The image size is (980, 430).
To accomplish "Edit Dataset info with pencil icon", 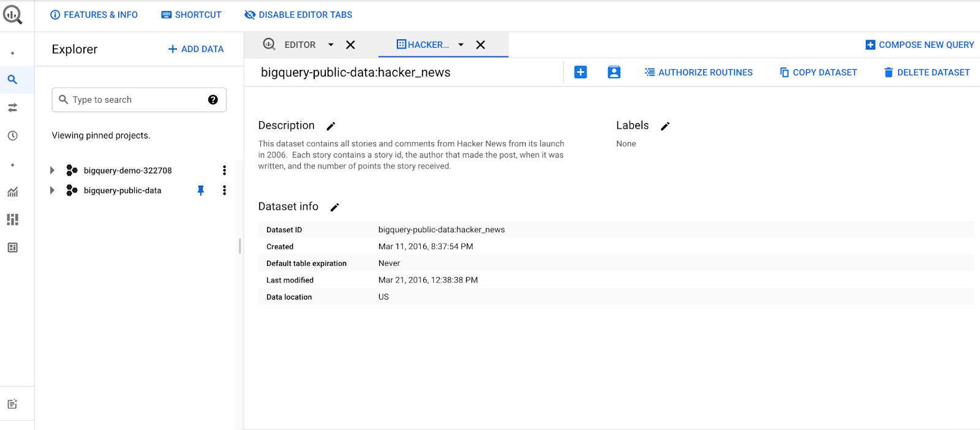I will click(x=334, y=208).
